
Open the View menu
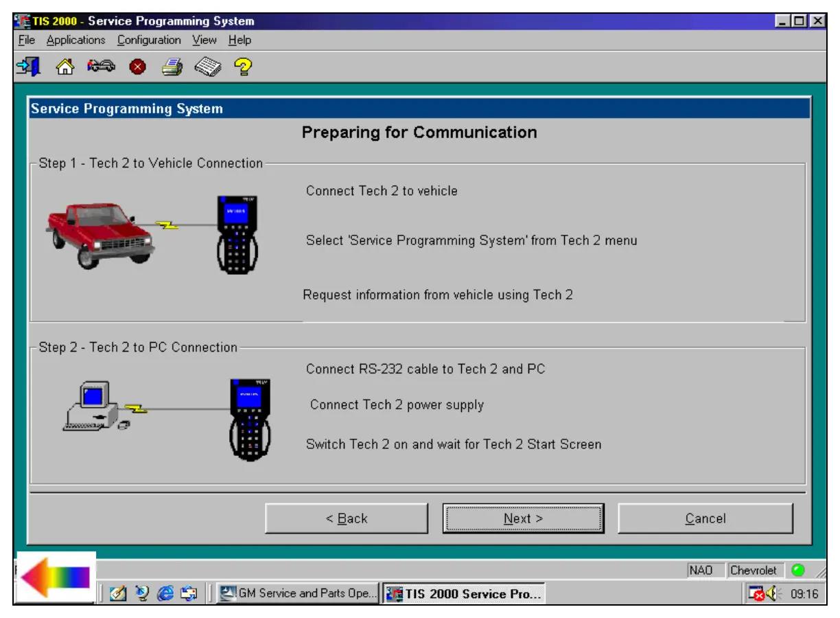click(205, 40)
